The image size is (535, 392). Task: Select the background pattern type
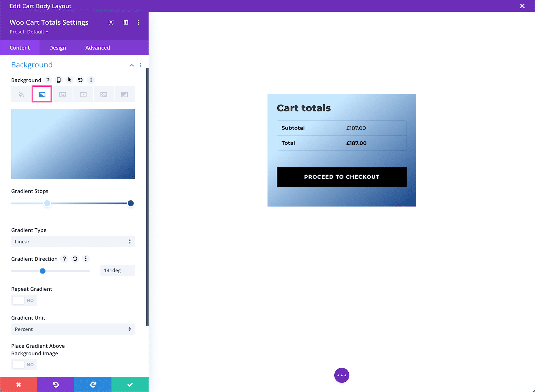coord(104,94)
